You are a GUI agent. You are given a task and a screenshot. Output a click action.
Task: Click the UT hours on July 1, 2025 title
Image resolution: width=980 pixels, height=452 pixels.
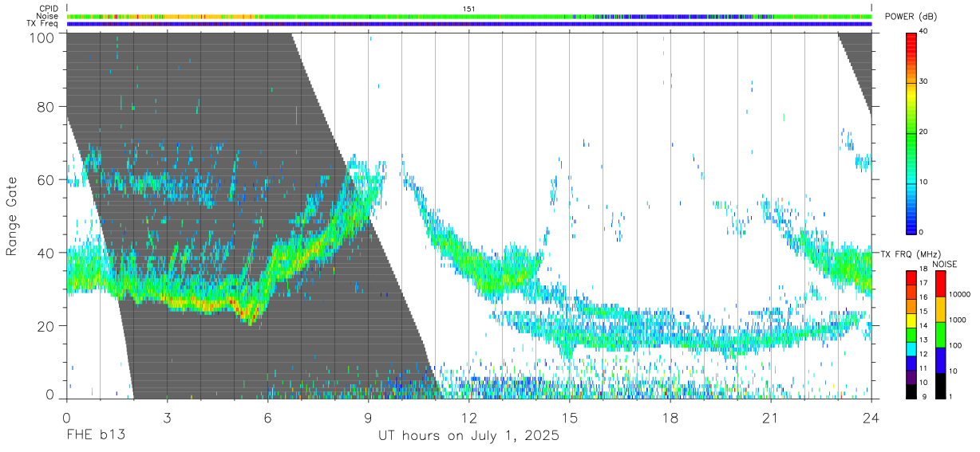click(468, 436)
